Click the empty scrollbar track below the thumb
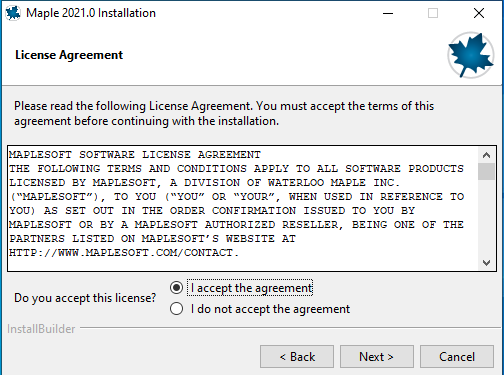 click(x=486, y=218)
